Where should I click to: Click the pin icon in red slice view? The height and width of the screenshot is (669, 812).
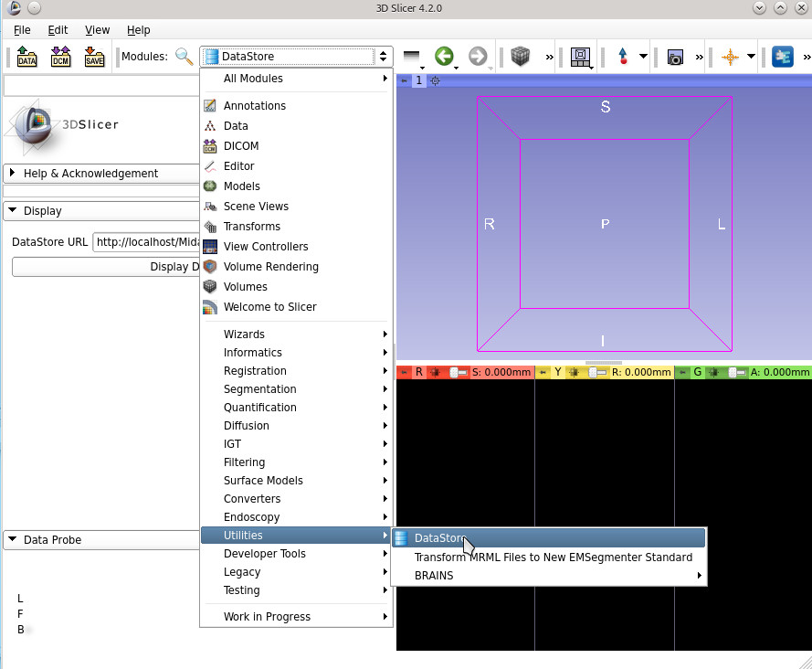(x=404, y=372)
